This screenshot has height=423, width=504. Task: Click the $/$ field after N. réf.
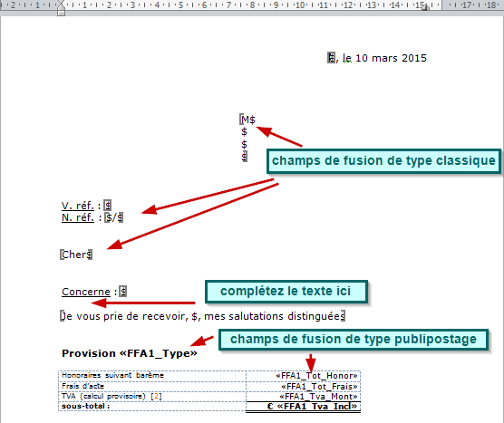[x=114, y=217]
